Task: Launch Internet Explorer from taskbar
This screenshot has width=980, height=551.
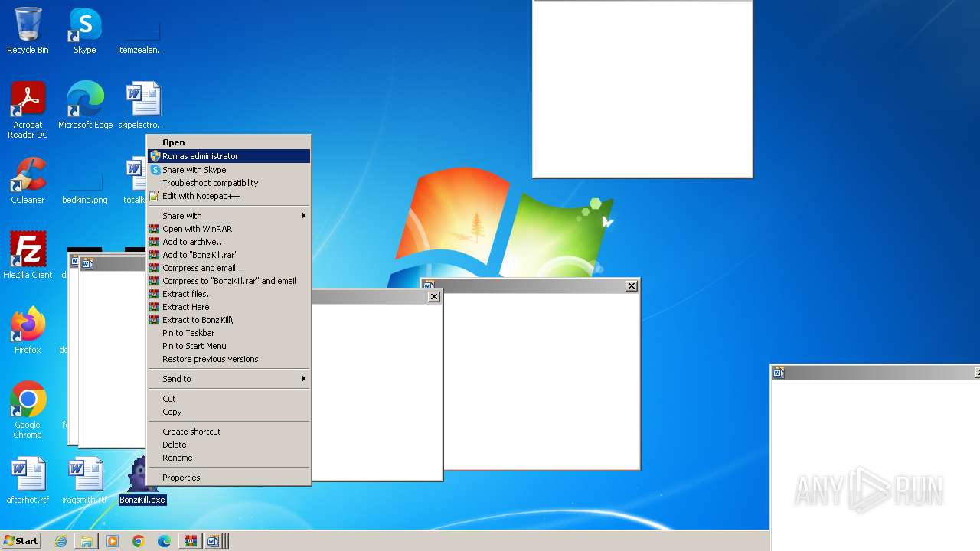Action: coord(60,541)
